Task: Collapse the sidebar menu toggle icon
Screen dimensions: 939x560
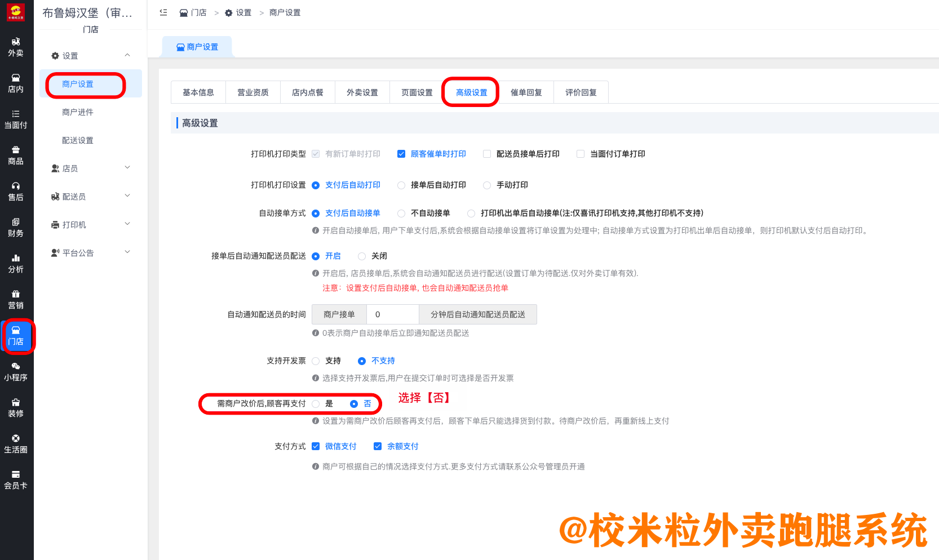Action: tap(163, 12)
